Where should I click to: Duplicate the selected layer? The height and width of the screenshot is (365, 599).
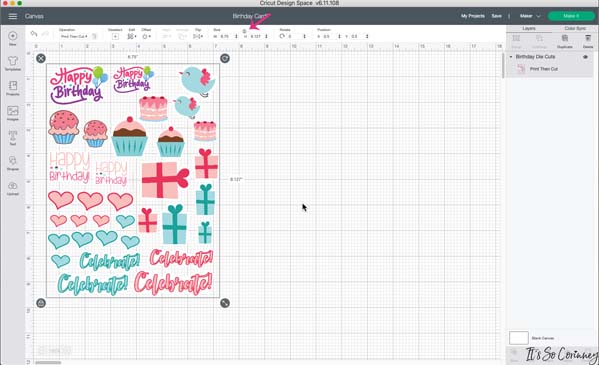coord(565,41)
